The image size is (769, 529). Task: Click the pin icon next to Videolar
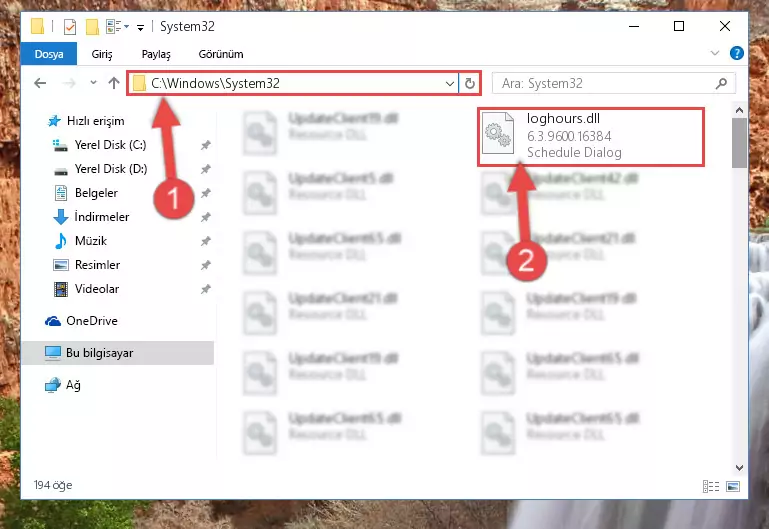point(205,289)
